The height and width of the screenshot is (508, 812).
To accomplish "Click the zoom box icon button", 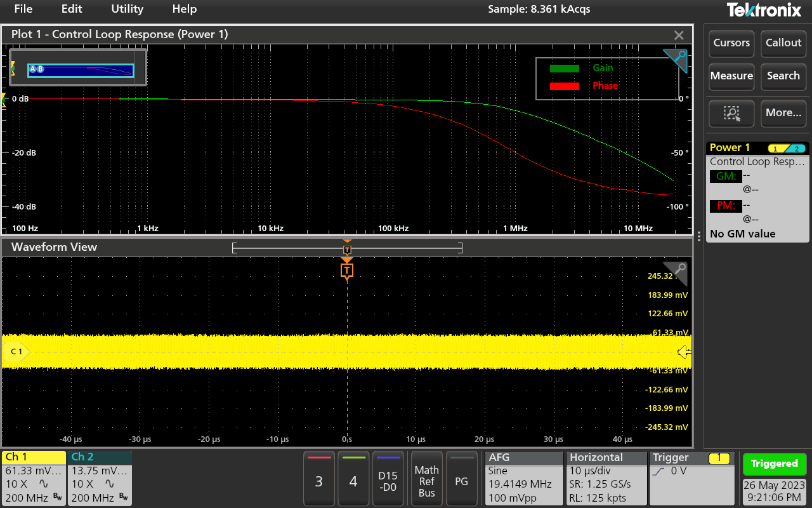I will tap(731, 113).
